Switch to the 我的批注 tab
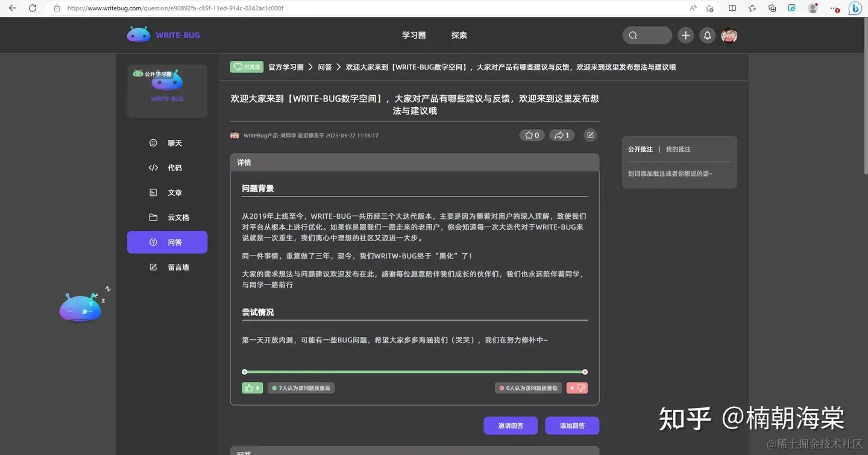 (x=678, y=149)
